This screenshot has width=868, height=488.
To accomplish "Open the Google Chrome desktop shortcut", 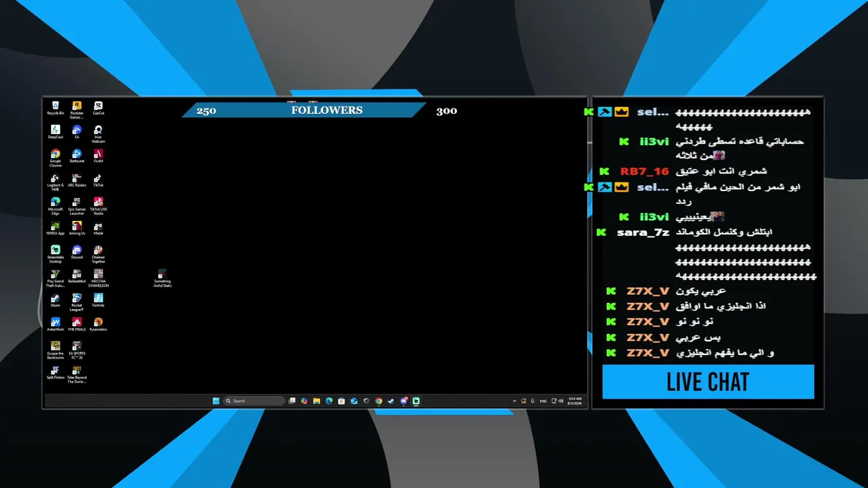I will click(56, 158).
